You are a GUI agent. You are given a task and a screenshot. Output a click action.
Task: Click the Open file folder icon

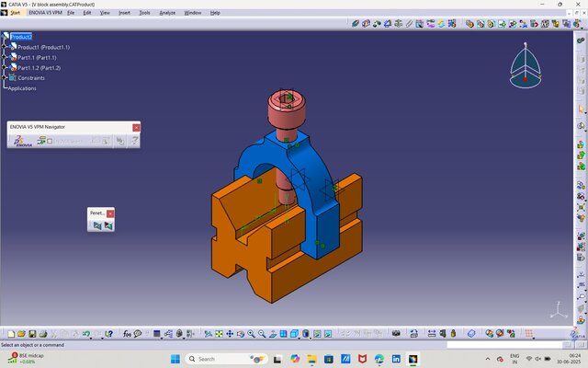tap(21, 333)
